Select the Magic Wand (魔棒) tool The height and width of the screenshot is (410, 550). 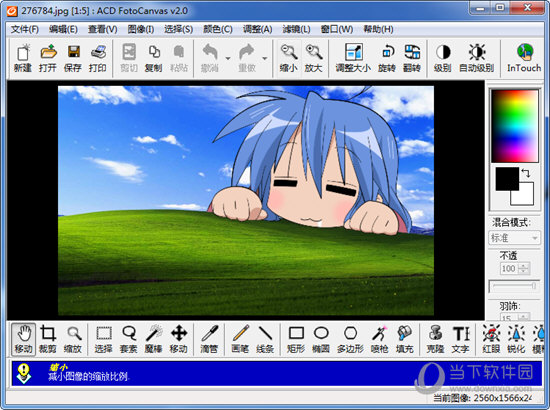click(153, 339)
